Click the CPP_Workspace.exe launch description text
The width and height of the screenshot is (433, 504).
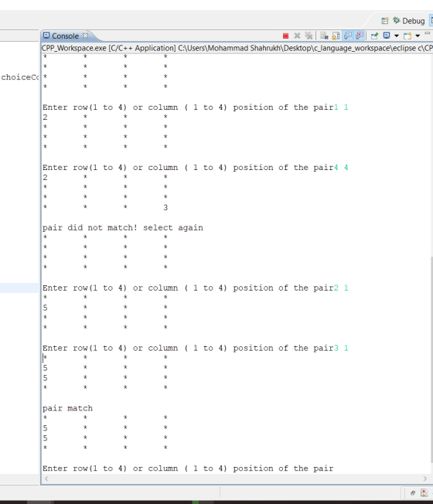click(237, 48)
